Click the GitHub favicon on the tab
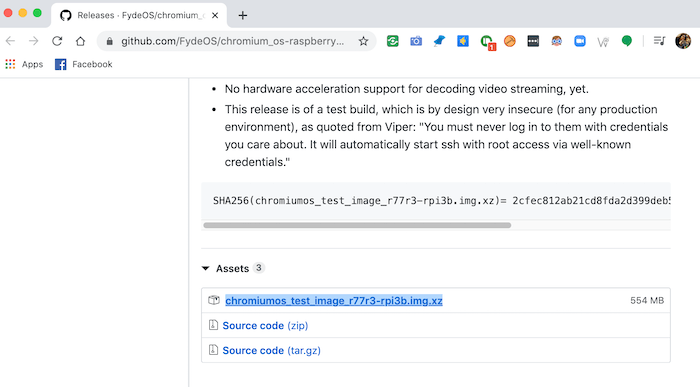 pos(66,16)
